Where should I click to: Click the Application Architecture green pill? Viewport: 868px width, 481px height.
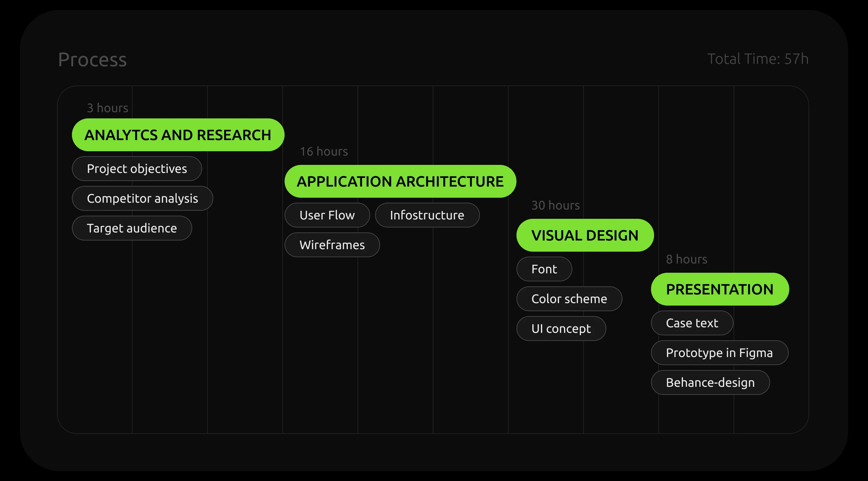click(x=400, y=181)
